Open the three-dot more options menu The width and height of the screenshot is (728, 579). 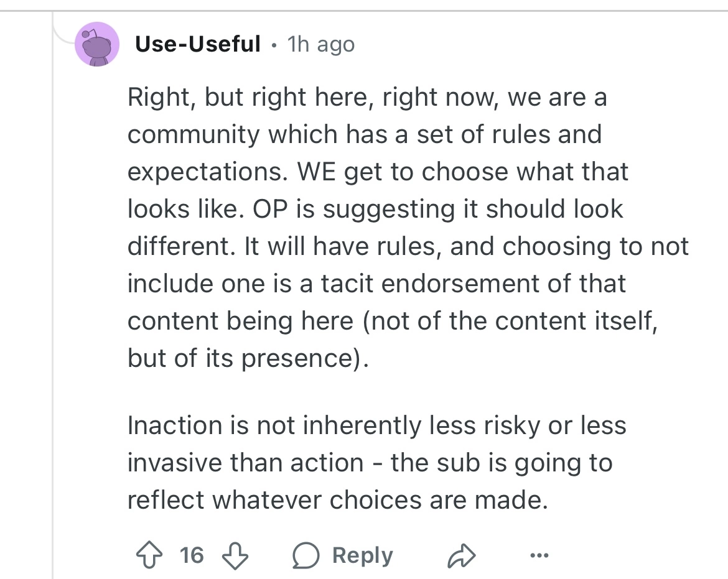coord(539,555)
